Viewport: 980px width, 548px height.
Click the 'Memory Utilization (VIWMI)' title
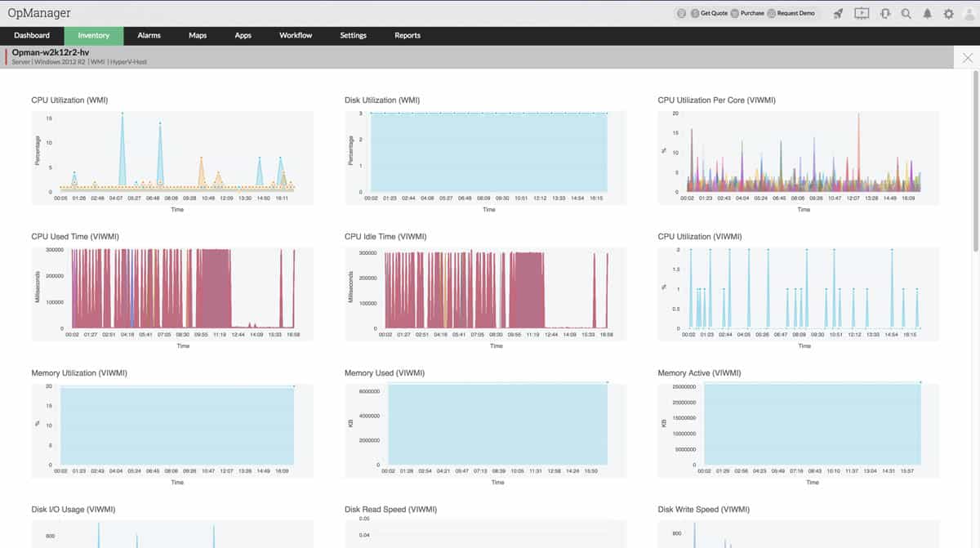tap(79, 373)
